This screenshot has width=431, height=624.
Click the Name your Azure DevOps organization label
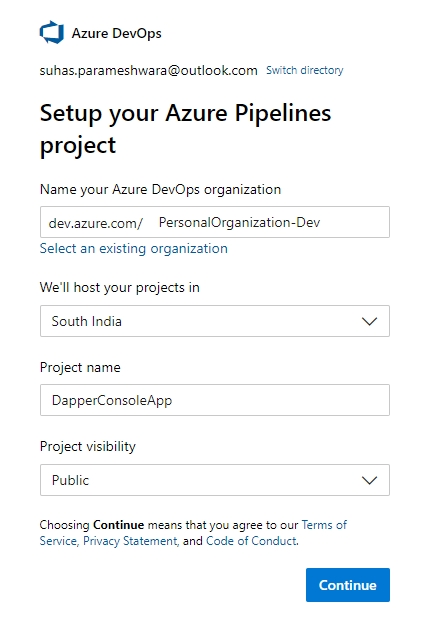(x=160, y=189)
